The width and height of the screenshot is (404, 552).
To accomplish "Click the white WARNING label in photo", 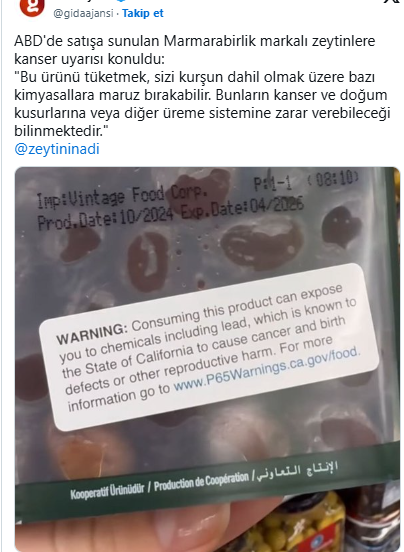I will click(209, 347).
